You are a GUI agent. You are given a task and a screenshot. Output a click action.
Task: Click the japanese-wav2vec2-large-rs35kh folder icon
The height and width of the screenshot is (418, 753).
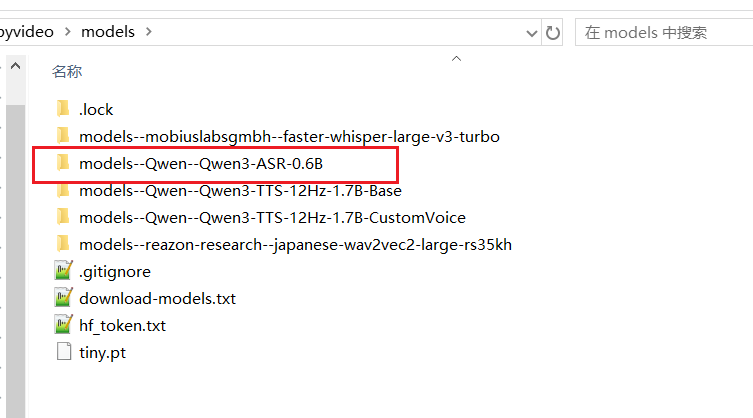click(63, 244)
